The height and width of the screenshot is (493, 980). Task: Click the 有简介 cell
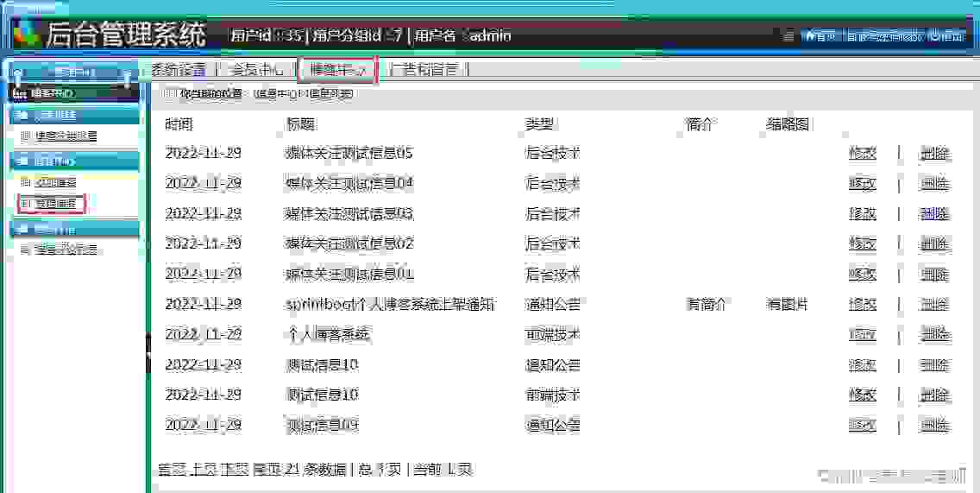(x=706, y=304)
